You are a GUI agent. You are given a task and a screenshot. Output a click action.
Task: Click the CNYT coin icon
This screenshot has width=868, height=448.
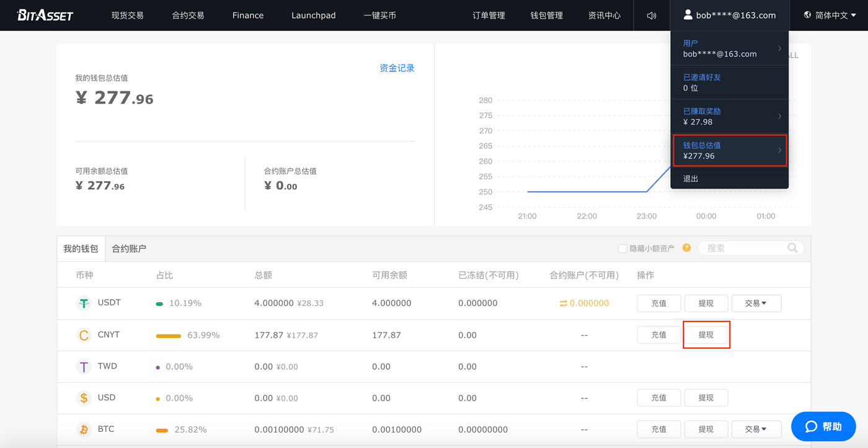[84, 335]
